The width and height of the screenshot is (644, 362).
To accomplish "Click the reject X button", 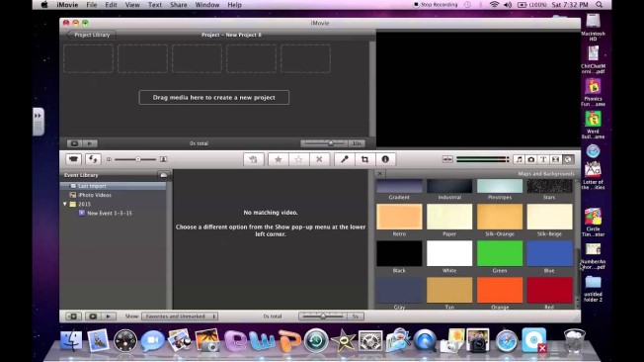I will click(319, 159).
